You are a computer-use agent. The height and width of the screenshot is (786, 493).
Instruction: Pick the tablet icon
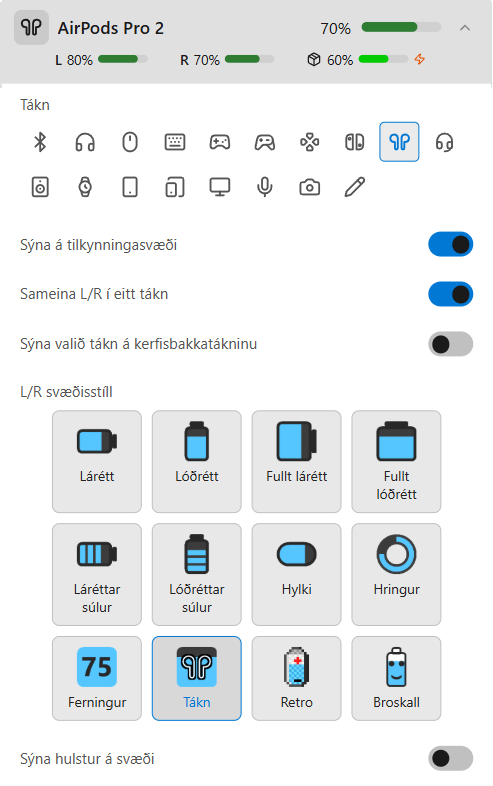click(130, 187)
